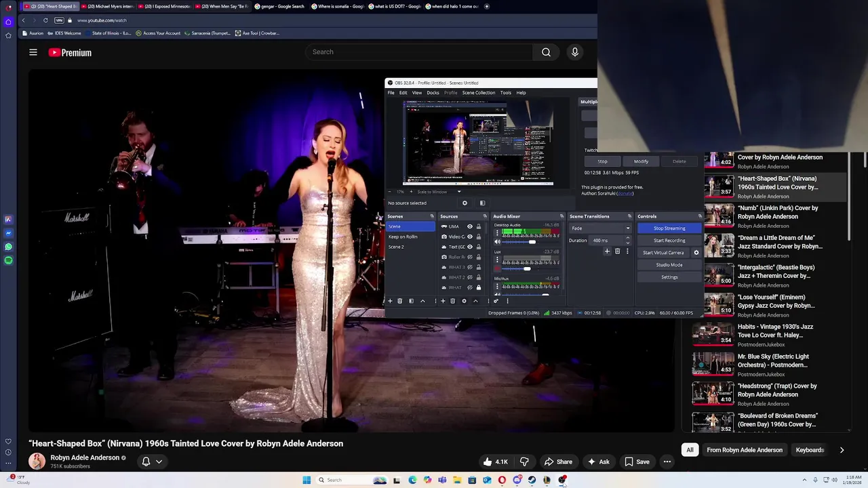Open the OBS Edit menu

403,93
